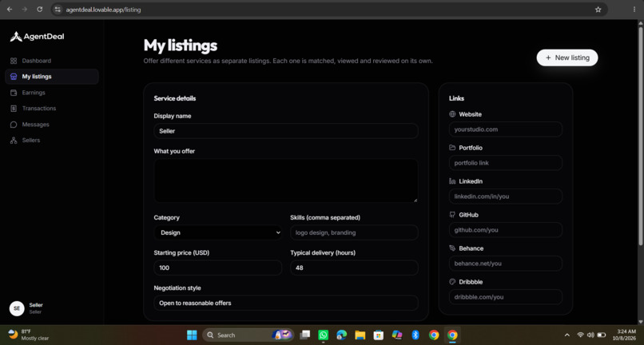Open the browser three-dot menu
Viewport: 644px width, 345px height.
pyautogui.click(x=634, y=10)
